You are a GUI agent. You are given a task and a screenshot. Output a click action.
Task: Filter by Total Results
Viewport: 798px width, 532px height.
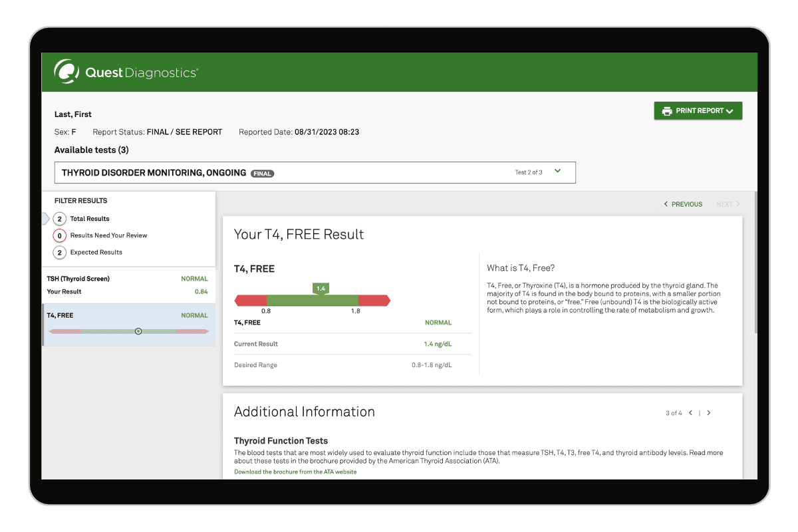tap(89, 219)
